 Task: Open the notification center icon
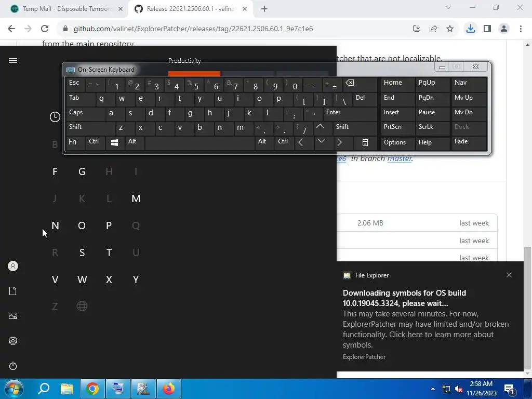510,389
